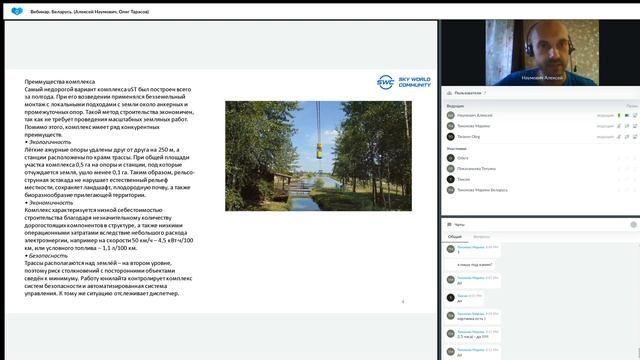640x360 pixels.
Task: Click the Чаты panel header icon
Action: [449, 224]
